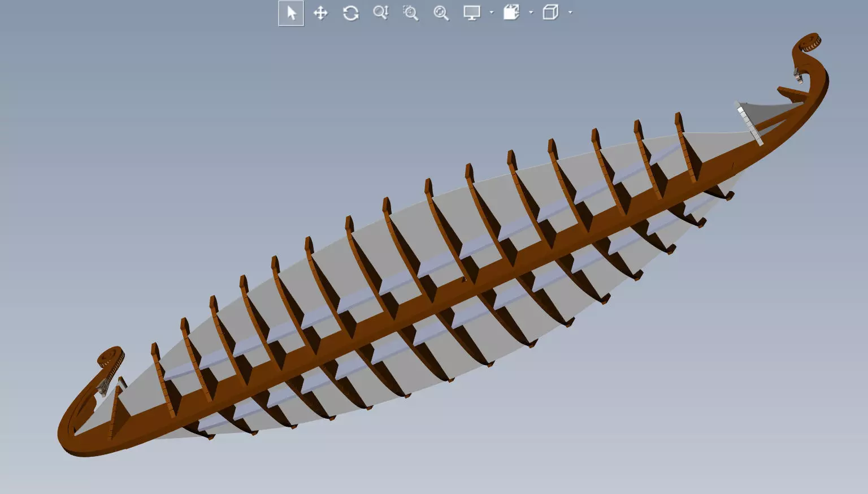Image resolution: width=868 pixels, height=494 pixels.
Task: Use the Zoom to area tool
Action: point(411,13)
